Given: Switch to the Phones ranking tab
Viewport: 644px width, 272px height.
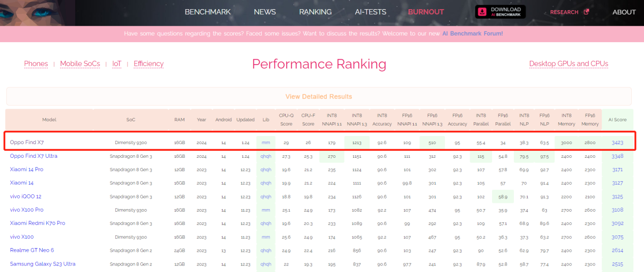Looking at the screenshot, I should pos(36,64).
